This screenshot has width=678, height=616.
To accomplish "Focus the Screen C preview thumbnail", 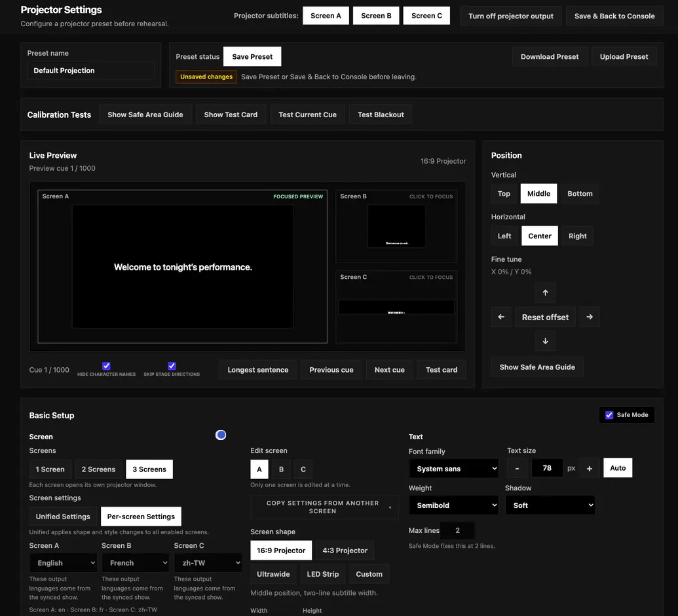I will tap(396, 307).
